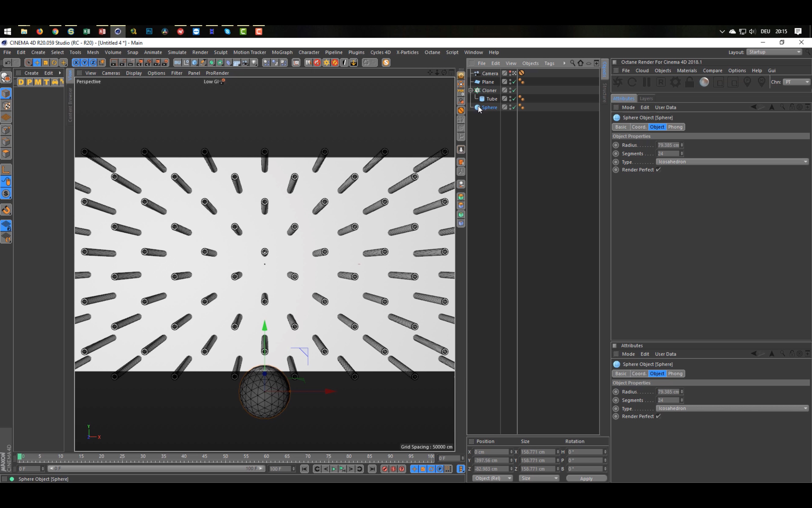This screenshot has height=508, width=812.
Task: Open the viewport Cameras menu
Action: point(111,73)
